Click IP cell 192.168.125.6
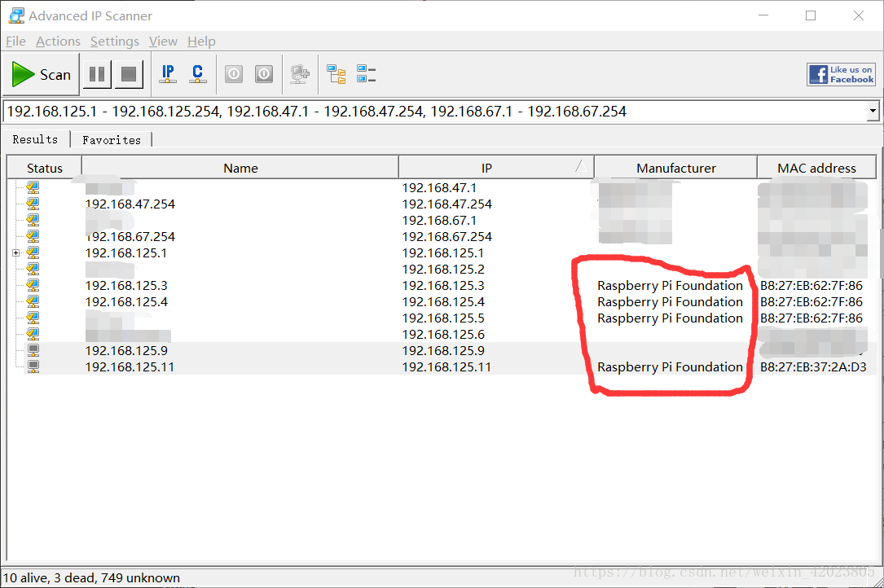 pos(443,335)
